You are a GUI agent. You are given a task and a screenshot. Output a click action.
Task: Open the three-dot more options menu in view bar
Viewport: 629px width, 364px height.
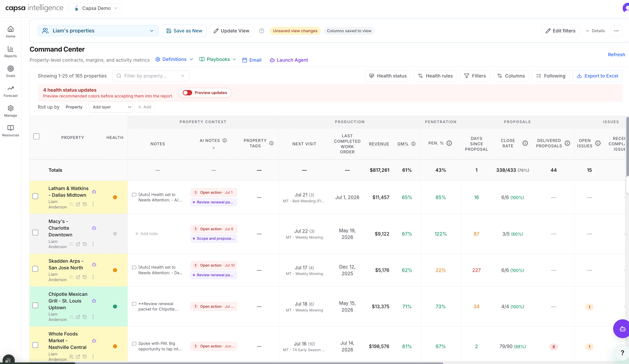[616, 31]
